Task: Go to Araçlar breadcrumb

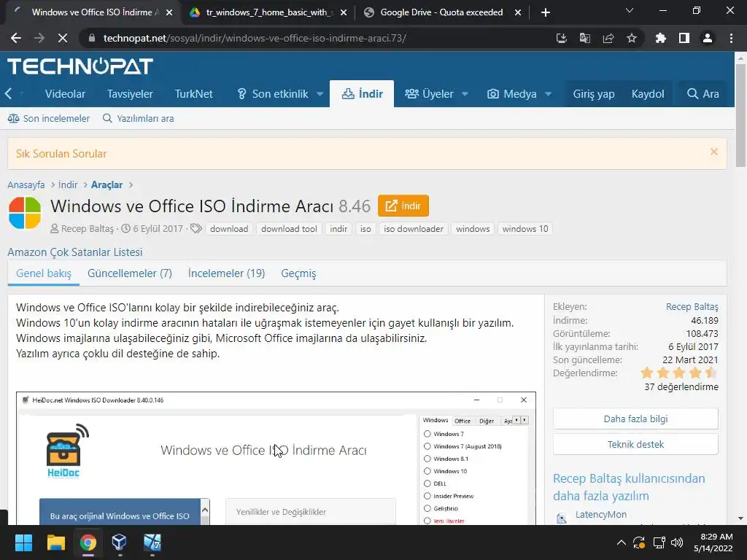Action: coord(107,184)
